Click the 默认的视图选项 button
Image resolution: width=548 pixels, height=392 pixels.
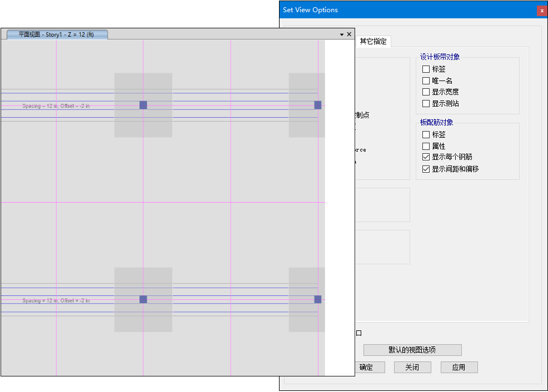pyautogui.click(x=412, y=350)
